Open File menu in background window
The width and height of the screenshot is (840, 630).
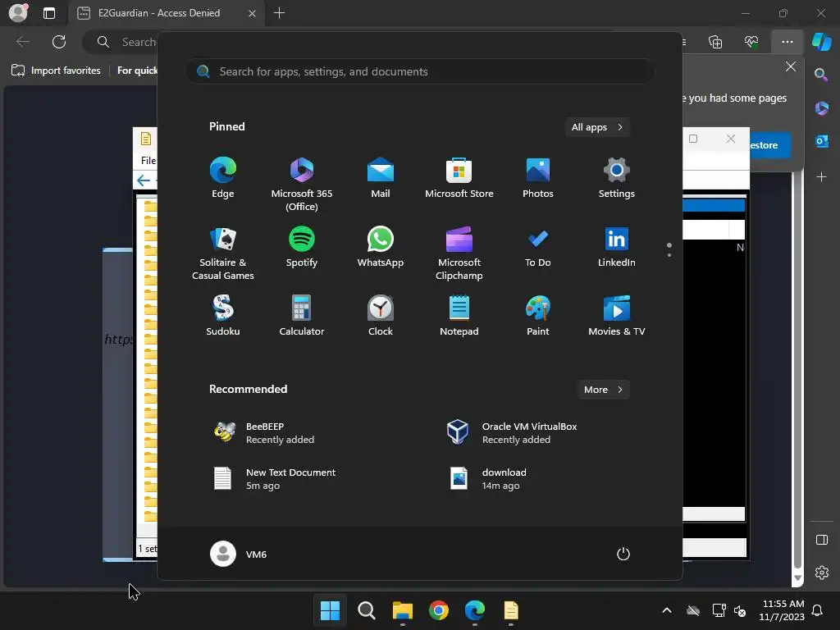[148, 160]
